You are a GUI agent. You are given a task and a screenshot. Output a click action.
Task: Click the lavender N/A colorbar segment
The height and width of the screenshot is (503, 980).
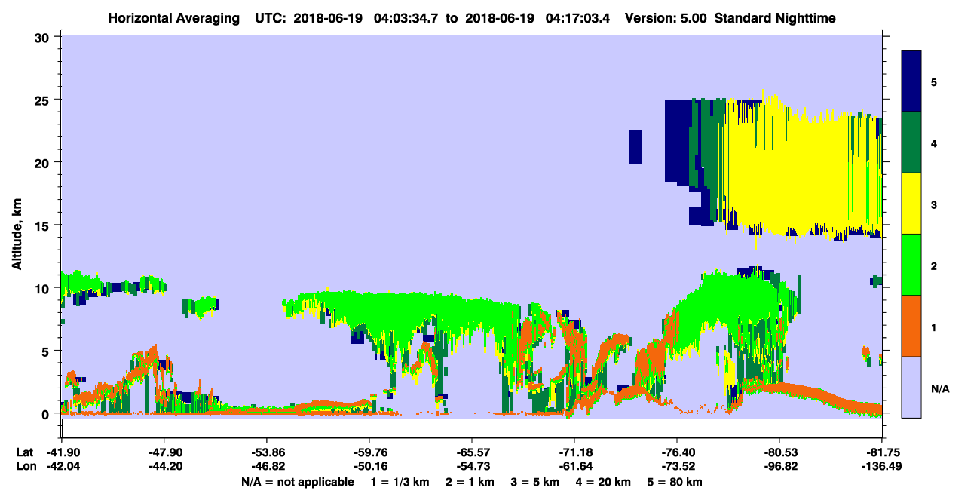(911, 387)
